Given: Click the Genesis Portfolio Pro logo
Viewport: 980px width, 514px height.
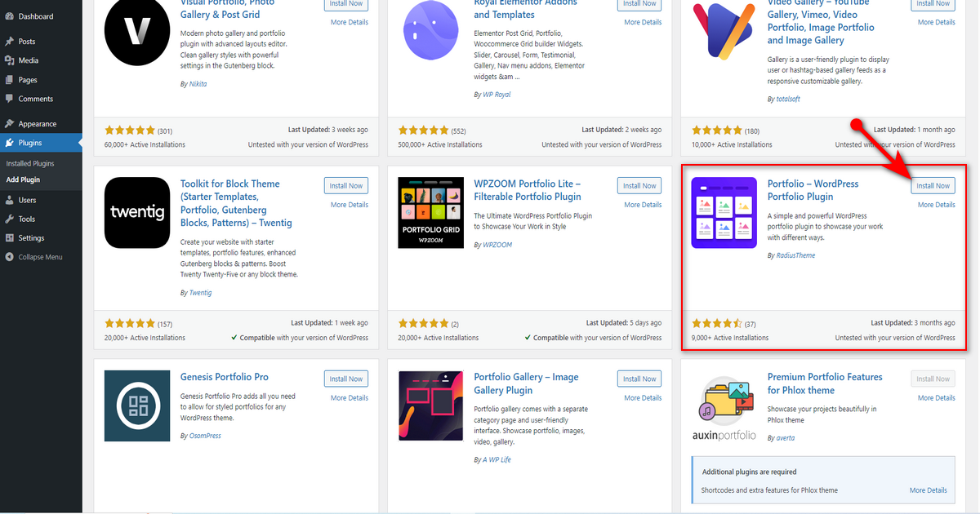Looking at the screenshot, I should (137, 405).
